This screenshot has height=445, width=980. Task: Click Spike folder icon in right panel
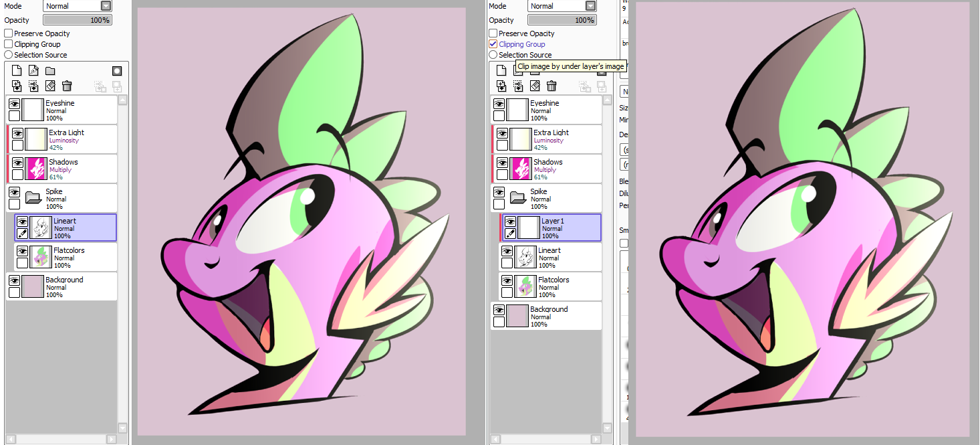click(x=517, y=198)
